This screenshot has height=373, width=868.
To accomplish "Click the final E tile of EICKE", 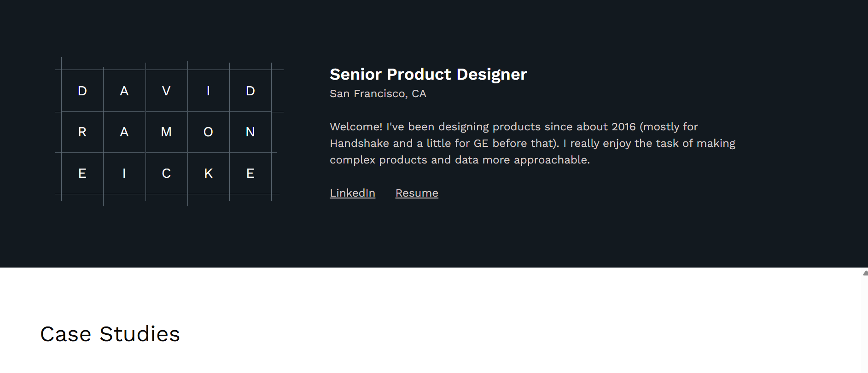I will (x=250, y=173).
